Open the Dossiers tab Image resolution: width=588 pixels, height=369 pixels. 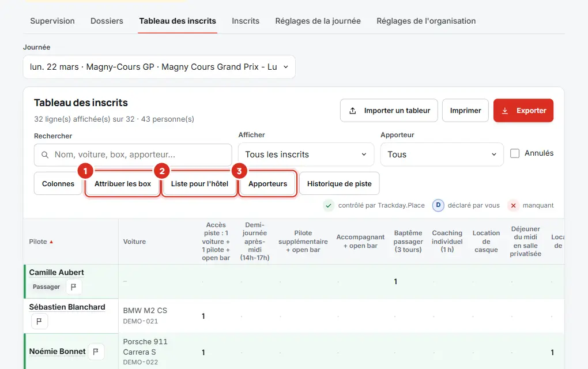click(107, 21)
